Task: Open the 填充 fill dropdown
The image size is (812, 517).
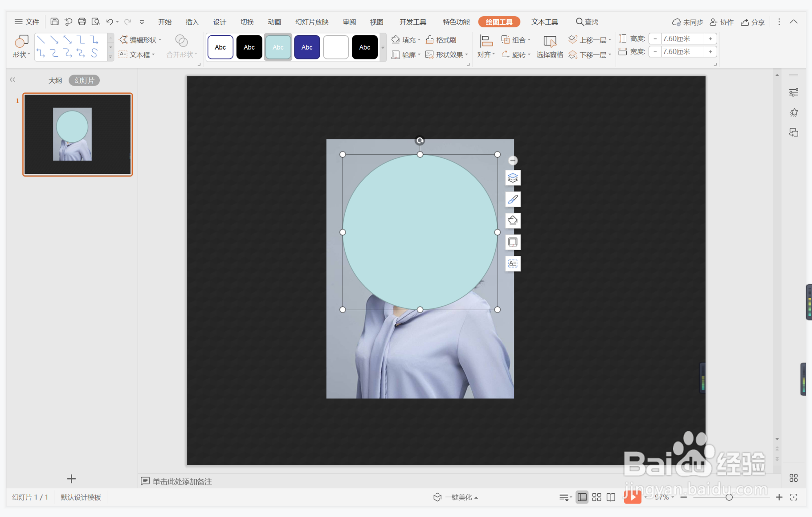Action: click(x=406, y=40)
